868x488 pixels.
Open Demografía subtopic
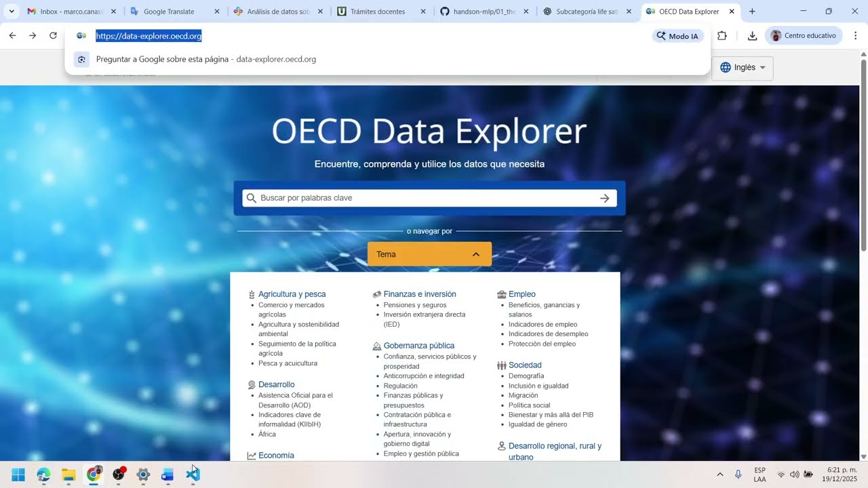(526, 376)
